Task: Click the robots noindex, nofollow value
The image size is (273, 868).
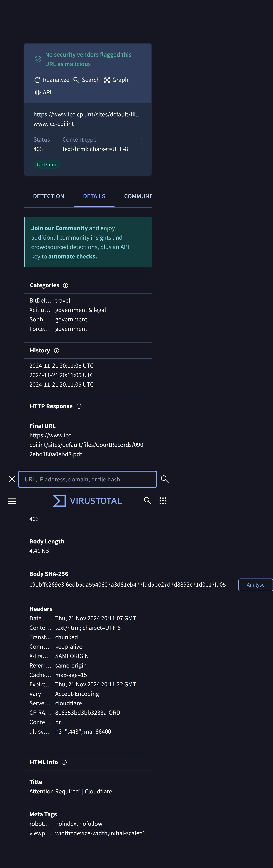Action: point(79,824)
